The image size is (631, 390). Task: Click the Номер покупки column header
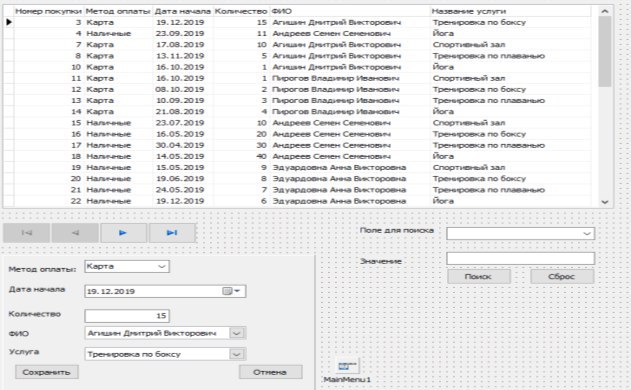coord(48,11)
